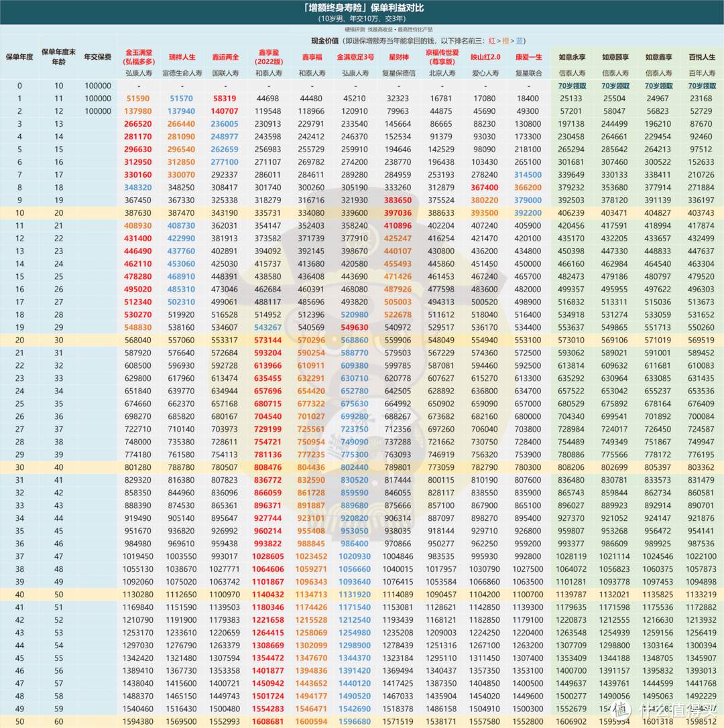Click the 鑫享盈(2022版) product header
The image size is (724, 728).
click(x=269, y=57)
